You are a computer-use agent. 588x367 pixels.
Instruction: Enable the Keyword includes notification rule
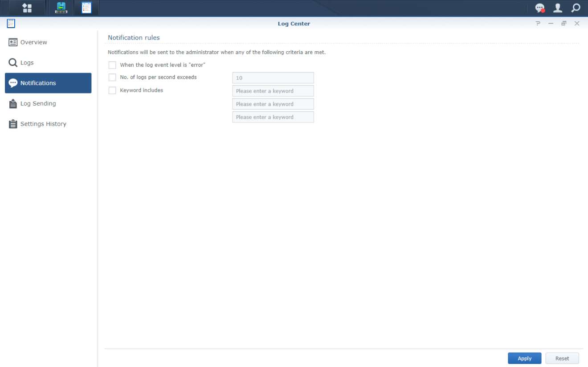point(112,90)
